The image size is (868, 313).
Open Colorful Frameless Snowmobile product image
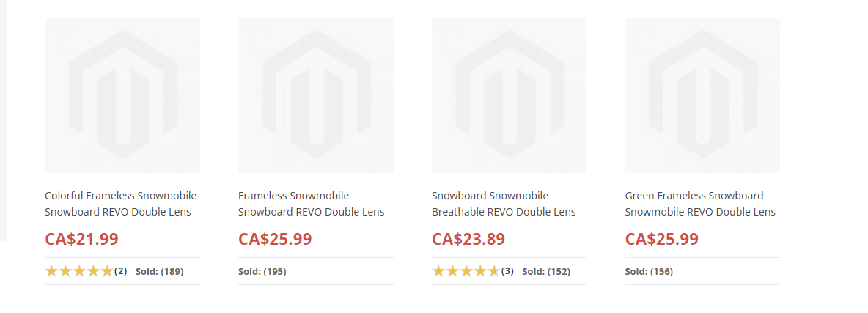[x=122, y=95]
